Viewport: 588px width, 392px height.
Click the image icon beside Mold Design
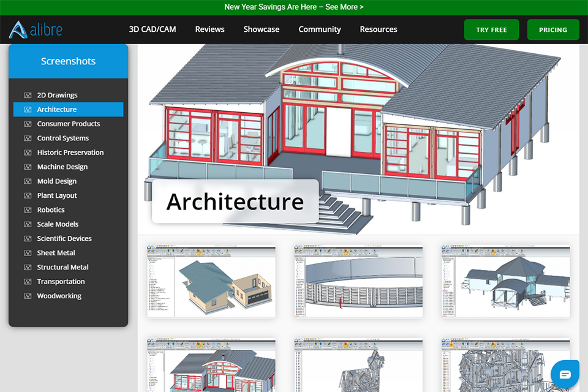(x=28, y=181)
